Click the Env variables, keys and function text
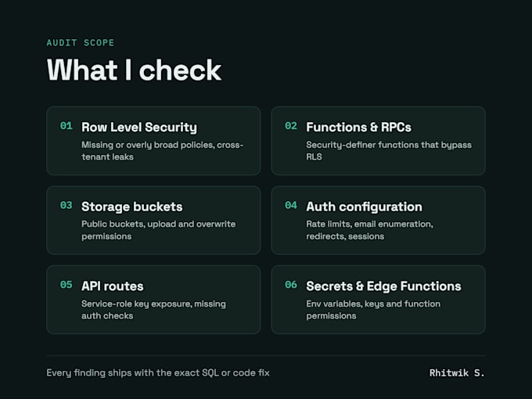Image resolution: width=532 pixels, height=399 pixels. tap(373, 310)
